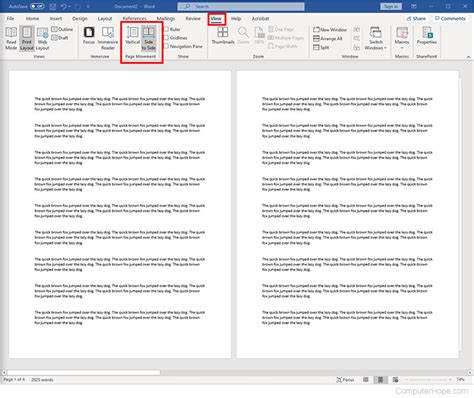Click the zoom slider track
This screenshot has height=398, width=474.
pos(428,380)
